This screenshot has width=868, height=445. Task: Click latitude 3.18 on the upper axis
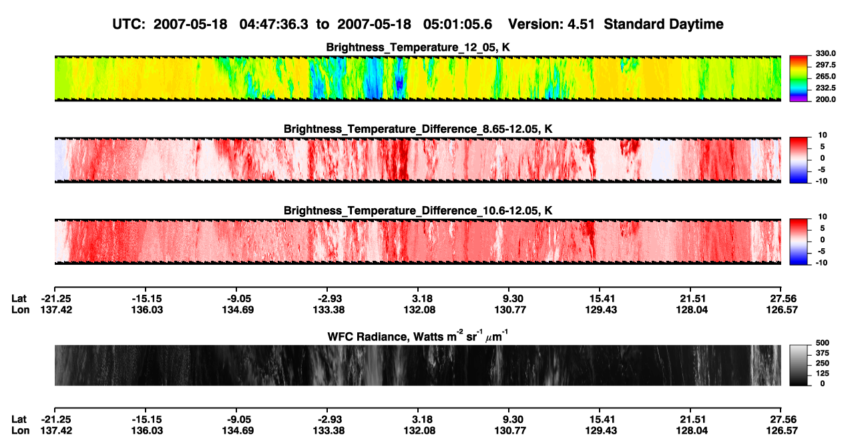pyautogui.click(x=420, y=298)
